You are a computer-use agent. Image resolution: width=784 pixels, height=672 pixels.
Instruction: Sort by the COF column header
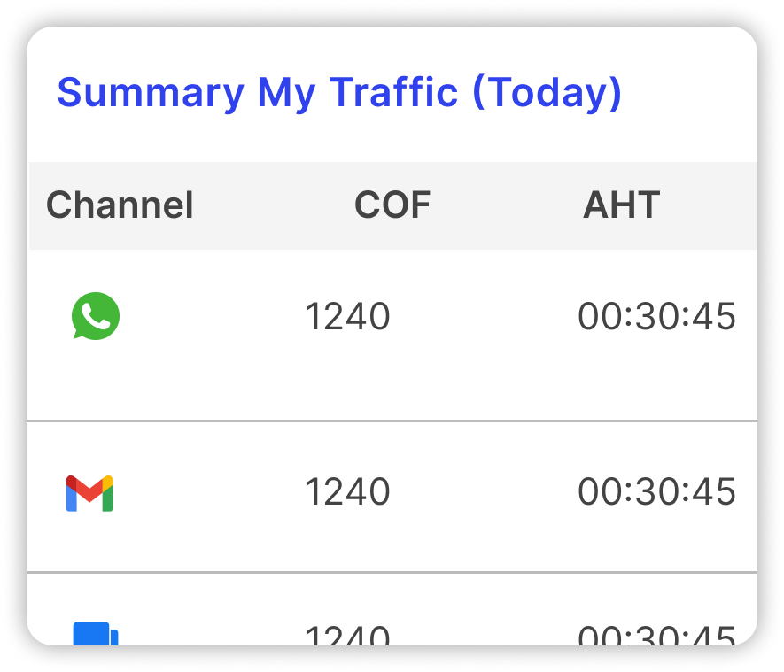[392, 205]
